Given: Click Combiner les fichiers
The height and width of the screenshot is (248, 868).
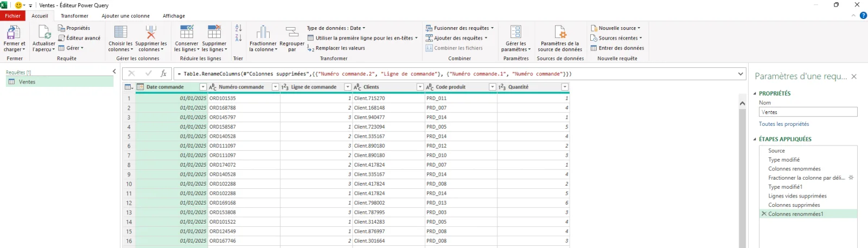Looking at the screenshot, I should 454,48.
